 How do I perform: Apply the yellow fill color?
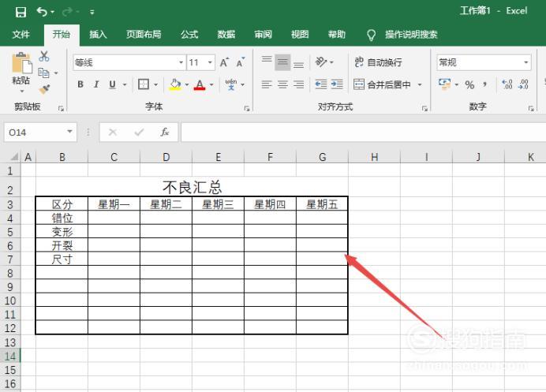click(175, 84)
